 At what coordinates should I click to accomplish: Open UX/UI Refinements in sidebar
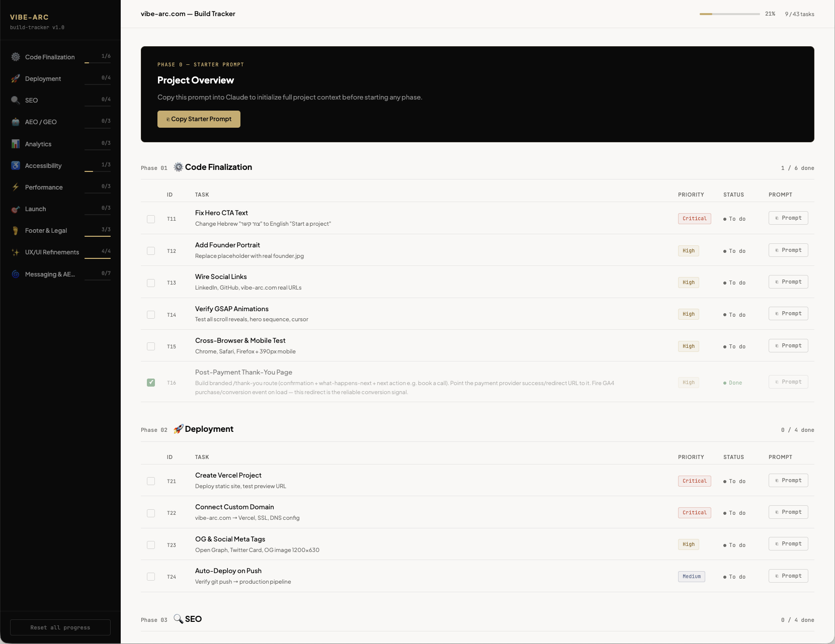[x=60, y=252]
